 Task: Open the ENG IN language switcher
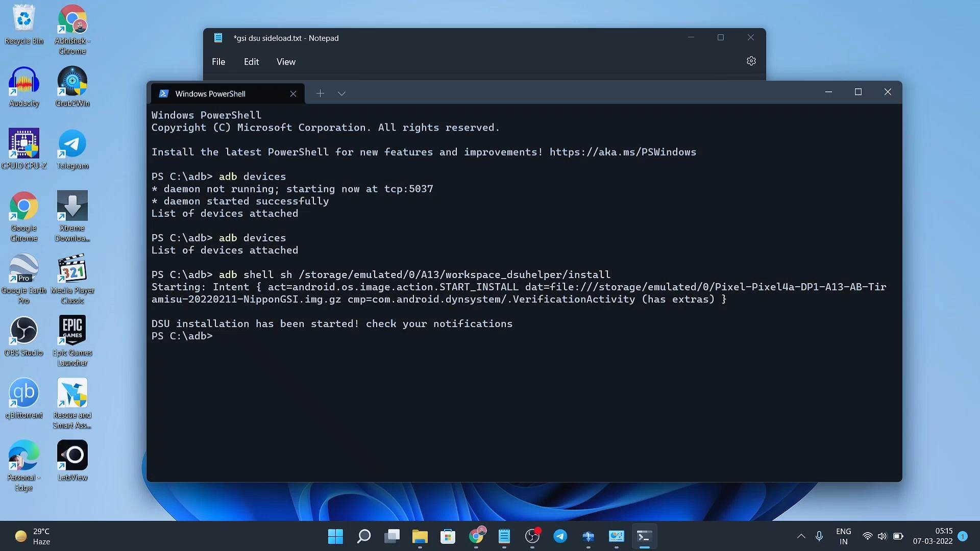tap(843, 536)
